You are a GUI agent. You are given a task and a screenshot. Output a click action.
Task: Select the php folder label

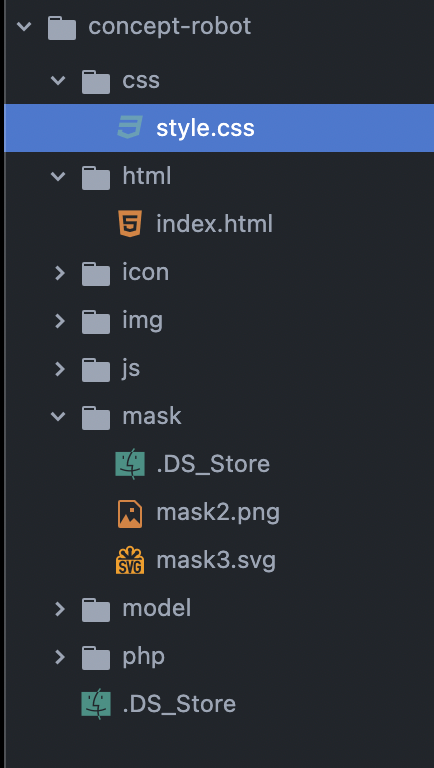click(x=144, y=657)
